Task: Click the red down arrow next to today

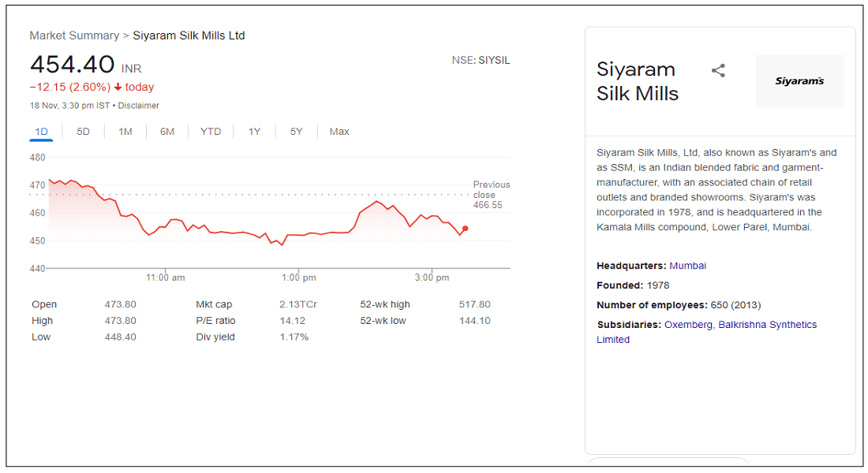Action: coord(118,88)
